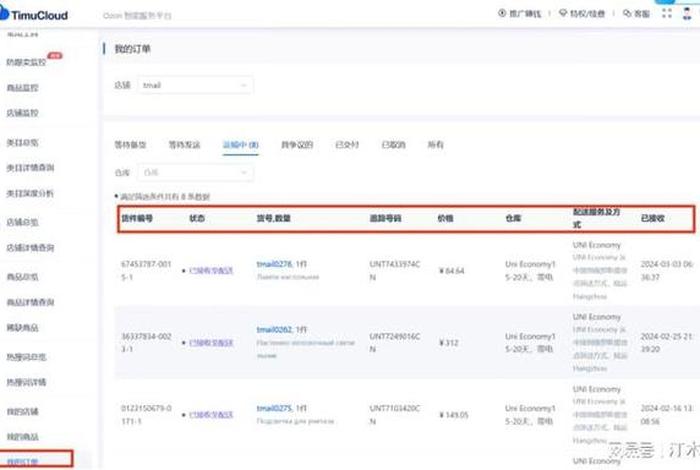Switch to the 等待发运 tab
This screenshot has width=700, height=470.
click(184, 145)
